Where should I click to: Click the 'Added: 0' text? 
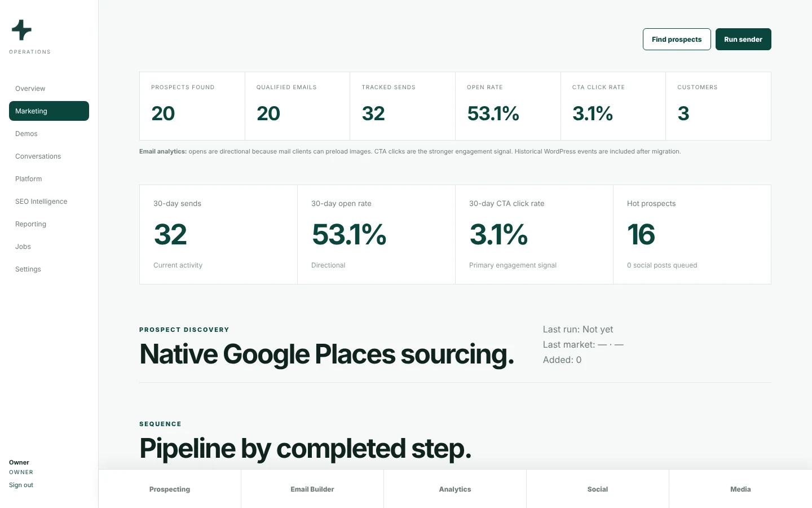point(562,360)
